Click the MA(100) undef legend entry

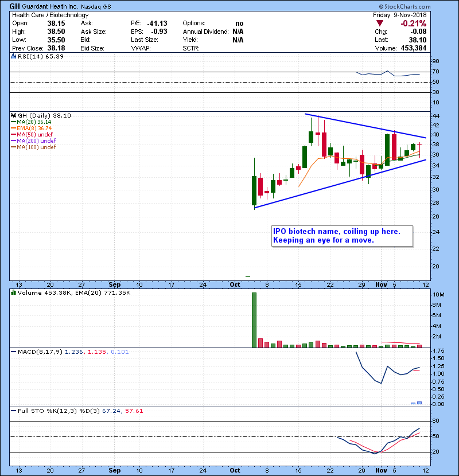(x=33, y=147)
